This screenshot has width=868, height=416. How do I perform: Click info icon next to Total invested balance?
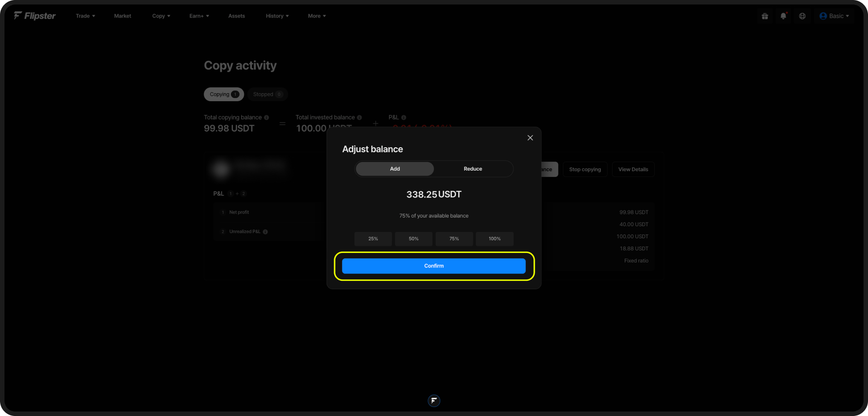359,117
